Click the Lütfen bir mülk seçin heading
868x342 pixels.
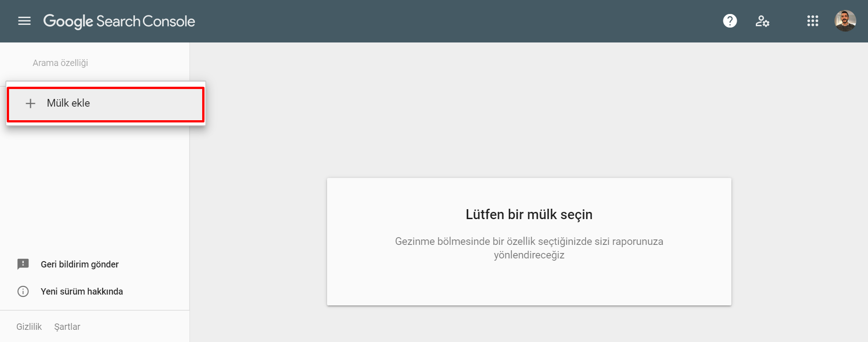point(529,214)
